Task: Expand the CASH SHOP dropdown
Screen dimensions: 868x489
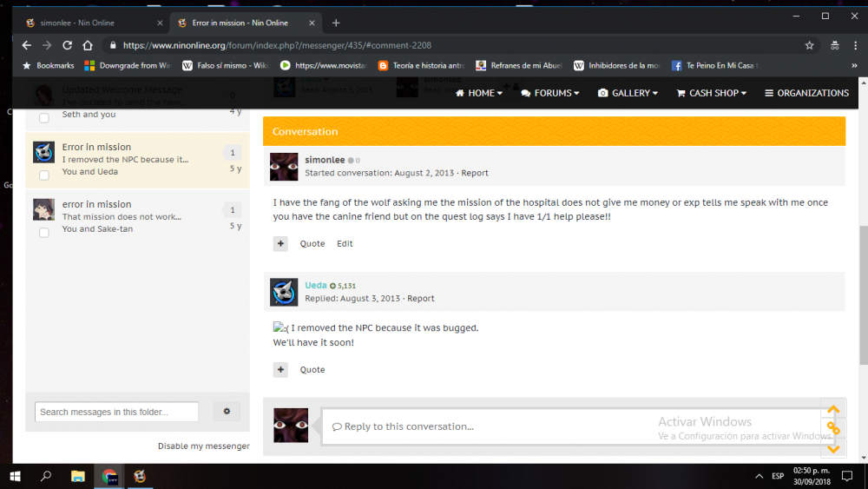Action: tap(712, 93)
